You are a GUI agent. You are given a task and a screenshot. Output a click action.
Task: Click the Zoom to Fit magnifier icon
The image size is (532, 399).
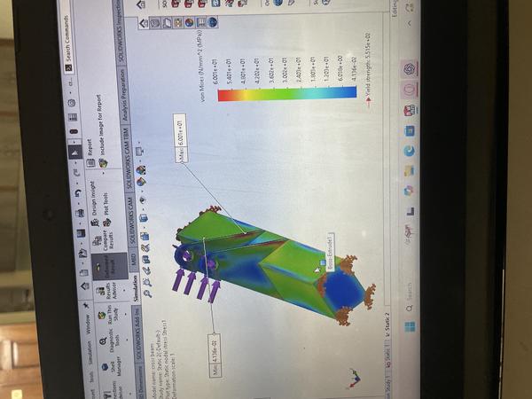[x=148, y=293]
